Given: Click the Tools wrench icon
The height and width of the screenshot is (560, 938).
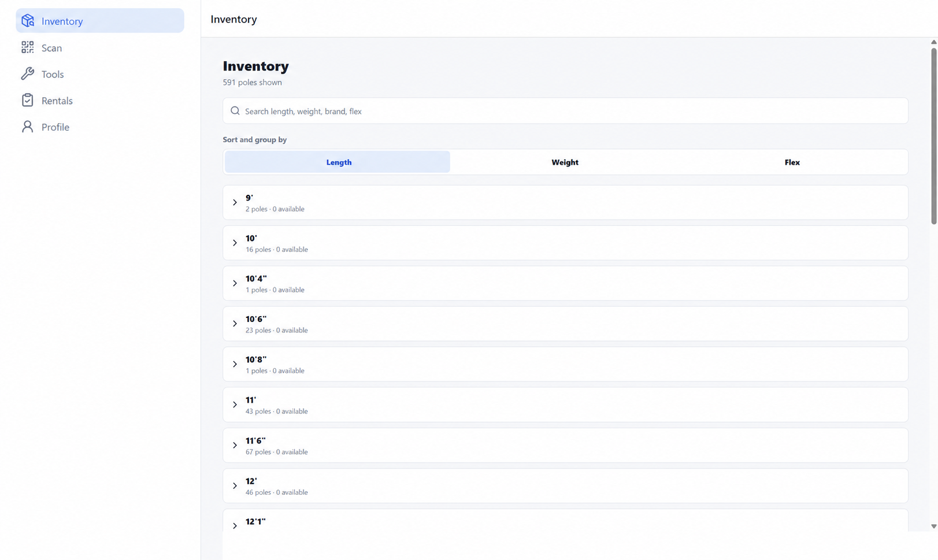Looking at the screenshot, I should tap(28, 74).
